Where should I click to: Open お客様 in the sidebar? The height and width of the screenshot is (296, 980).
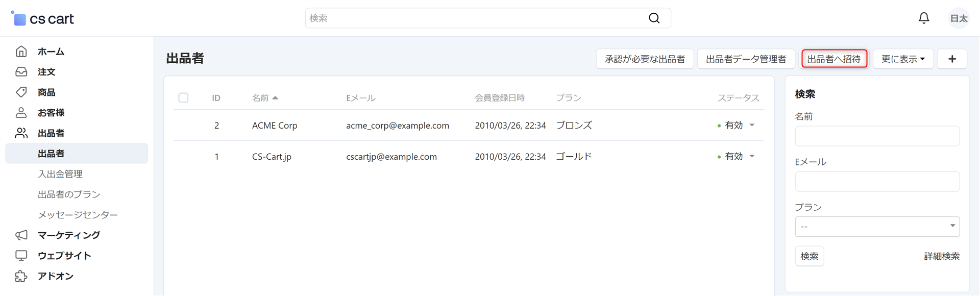[51, 113]
